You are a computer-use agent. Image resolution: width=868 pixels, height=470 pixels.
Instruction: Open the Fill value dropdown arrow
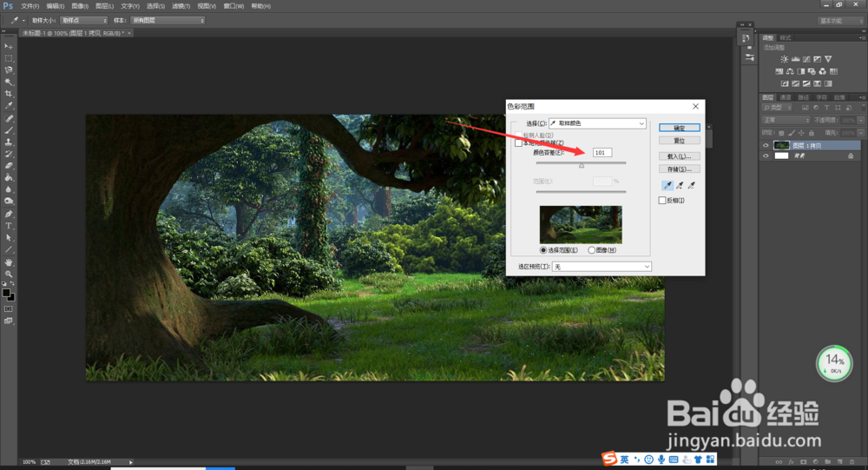(x=861, y=133)
